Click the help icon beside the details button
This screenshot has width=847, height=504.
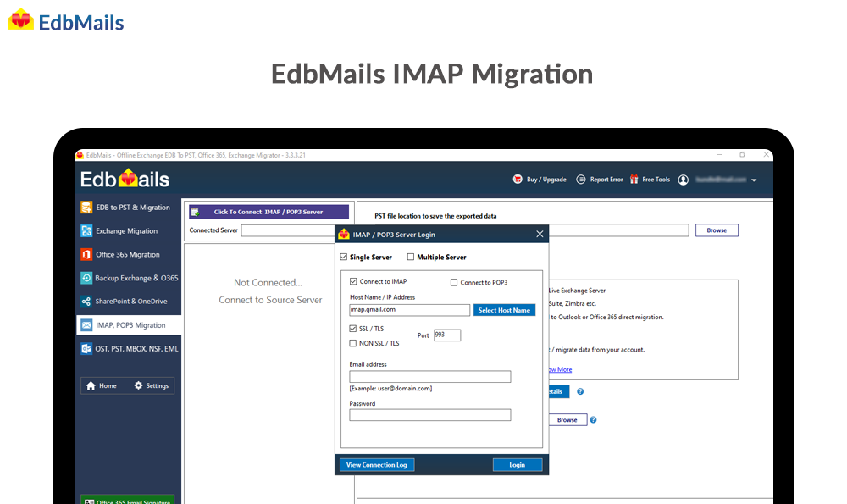tap(580, 391)
